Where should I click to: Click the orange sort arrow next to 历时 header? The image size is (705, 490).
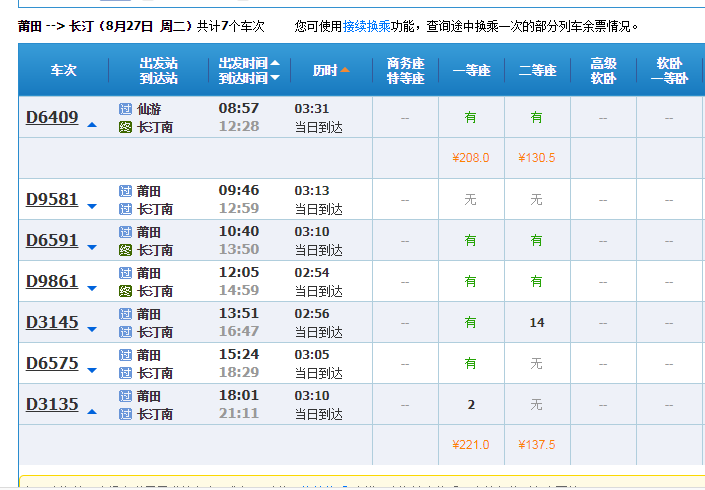click(x=345, y=70)
